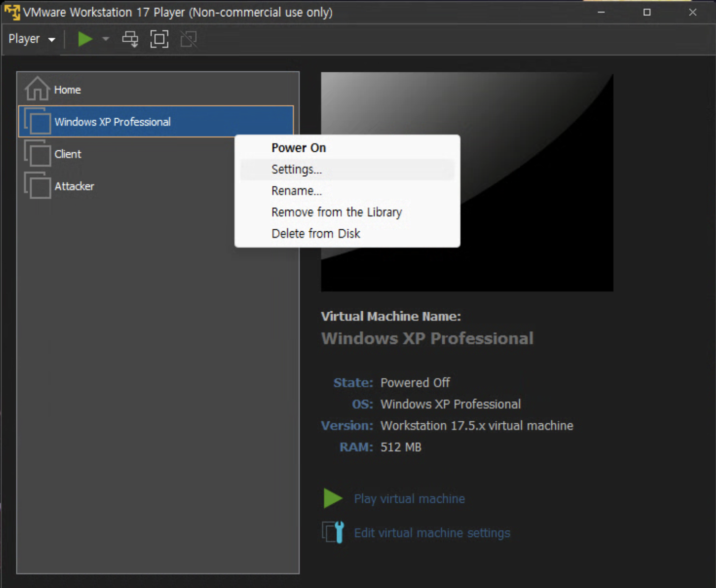716x588 pixels.
Task: Choose Power On from context menu
Action: point(347,147)
